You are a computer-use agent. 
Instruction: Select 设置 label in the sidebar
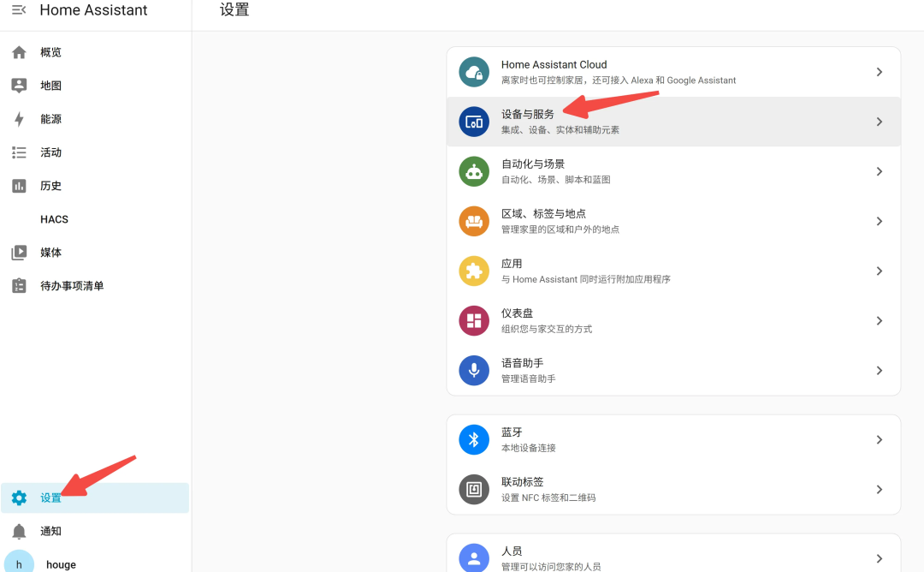(x=50, y=498)
